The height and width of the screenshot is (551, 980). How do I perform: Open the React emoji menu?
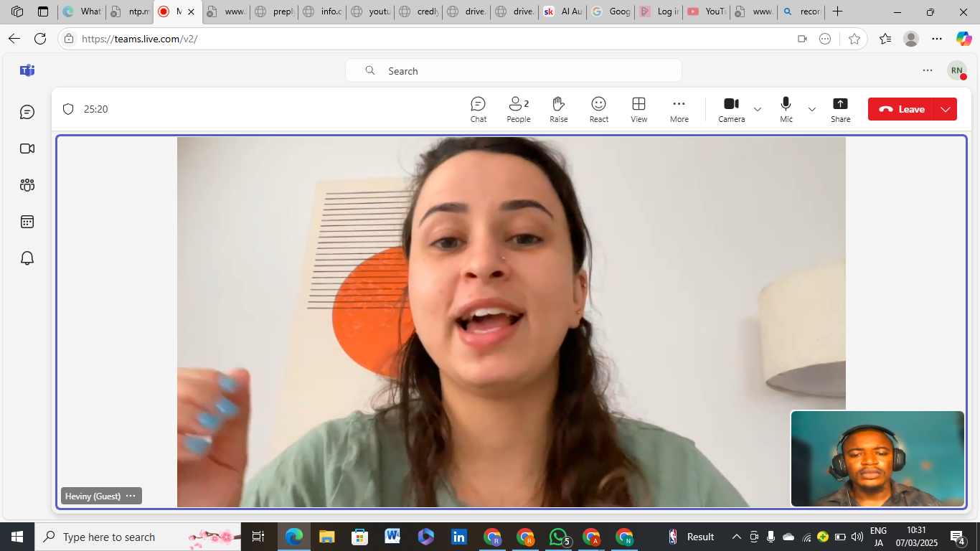pos(598,109)
